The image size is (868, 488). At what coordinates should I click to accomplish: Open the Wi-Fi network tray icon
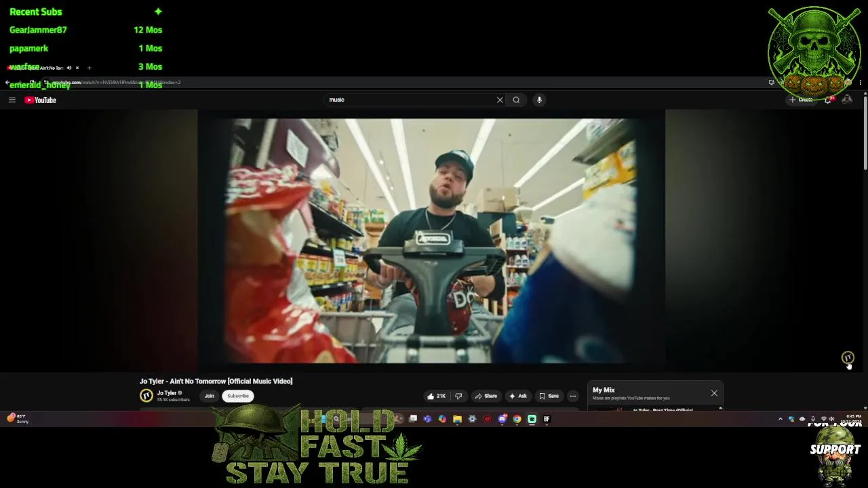(824, 419)
